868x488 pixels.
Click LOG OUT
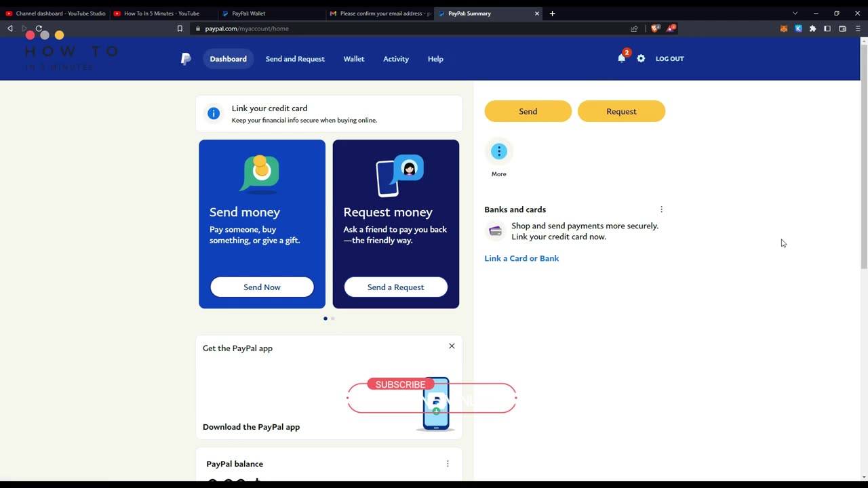[669, 59]
